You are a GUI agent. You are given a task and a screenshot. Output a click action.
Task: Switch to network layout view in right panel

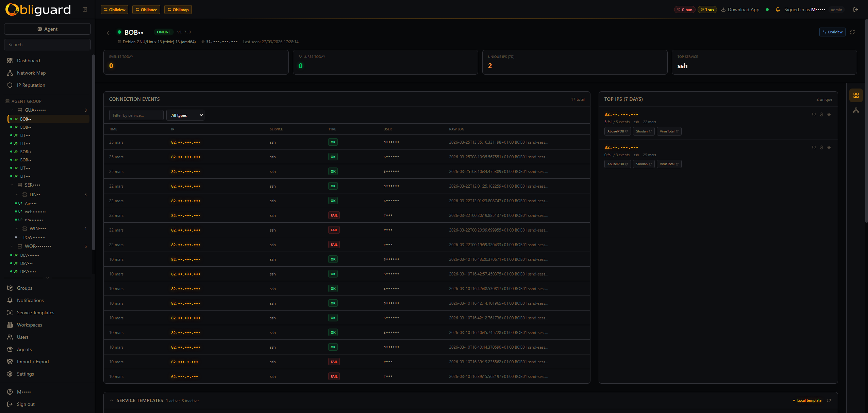[x=856, y=110]
